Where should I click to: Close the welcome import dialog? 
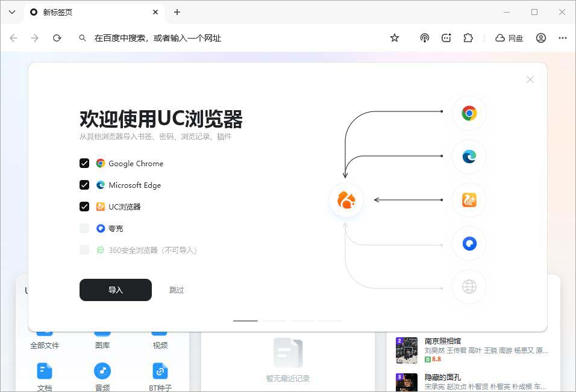(x=530, y=79)
